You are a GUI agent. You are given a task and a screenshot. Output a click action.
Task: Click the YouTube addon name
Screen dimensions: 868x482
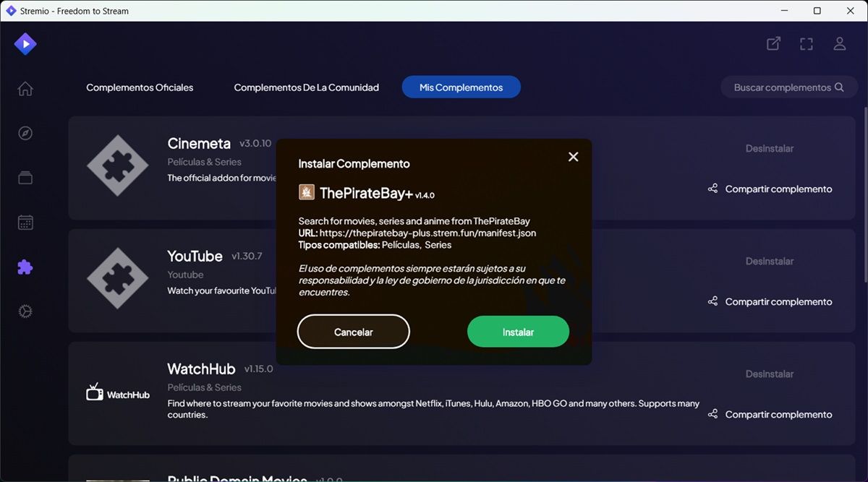(x=195, y=257)
